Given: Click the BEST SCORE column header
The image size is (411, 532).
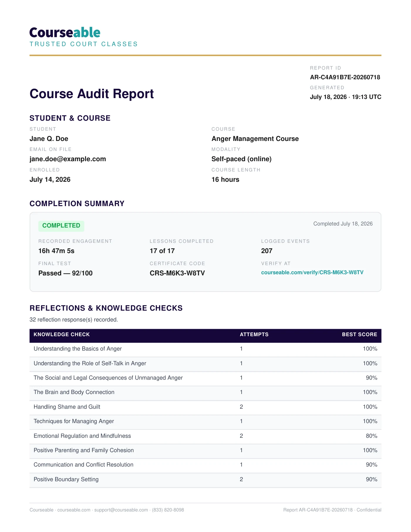Looking at the screenshot, I should 360,334.
